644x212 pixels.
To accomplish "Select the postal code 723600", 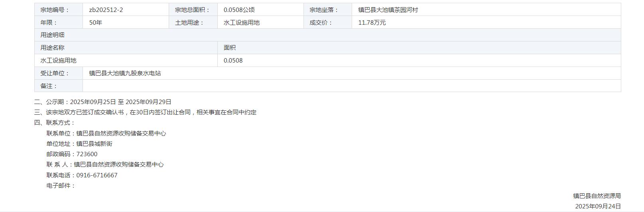I will coord(87,154).
